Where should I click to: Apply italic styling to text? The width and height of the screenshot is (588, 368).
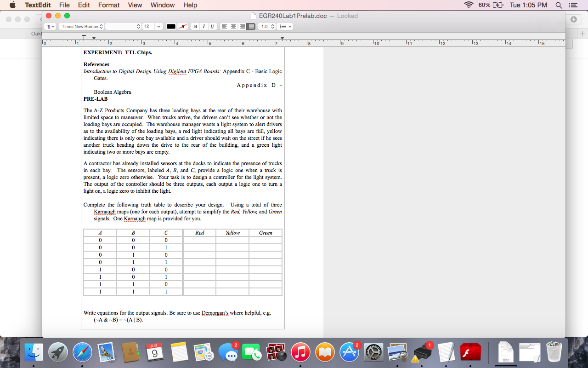pyautogui.click(x=204, y=26)
